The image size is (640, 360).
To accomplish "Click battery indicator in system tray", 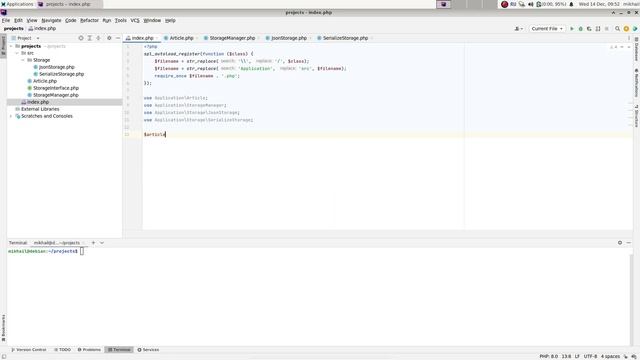I will (551, 4).
